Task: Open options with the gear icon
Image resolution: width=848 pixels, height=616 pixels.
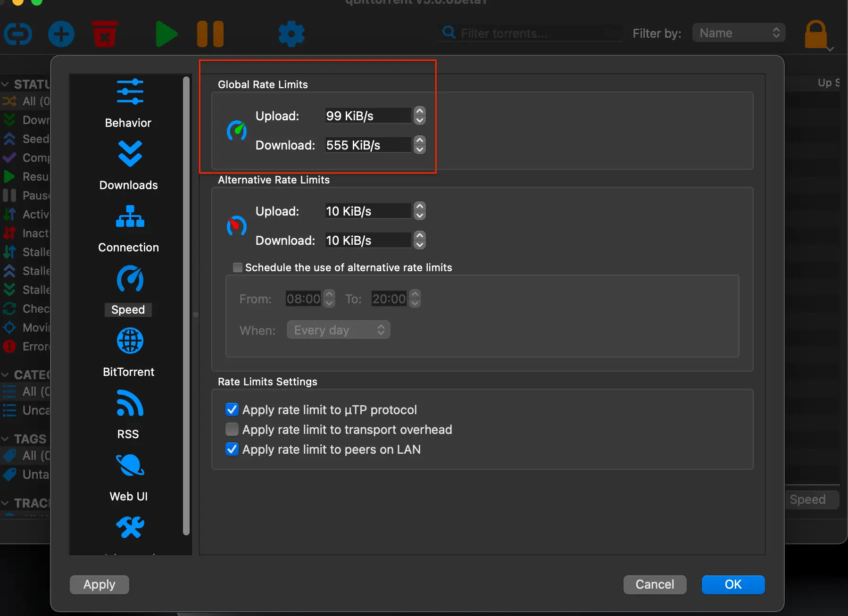Action: [291, 34]
